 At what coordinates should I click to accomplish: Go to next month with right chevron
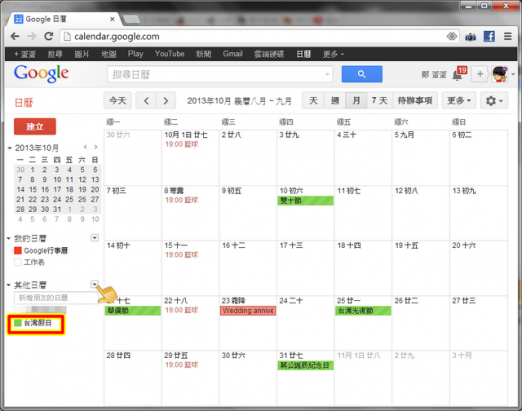(166, 101)
